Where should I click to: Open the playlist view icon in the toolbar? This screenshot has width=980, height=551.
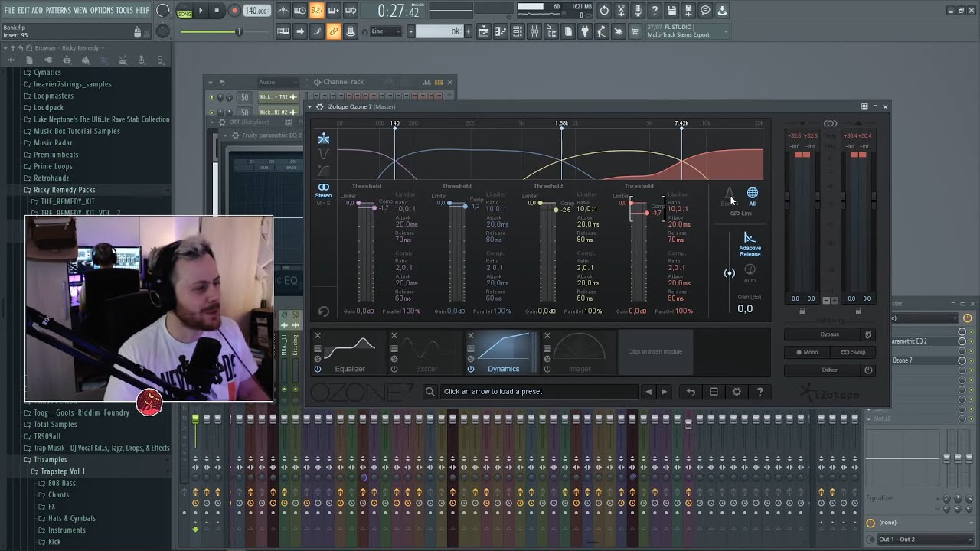tap(484, 31)
